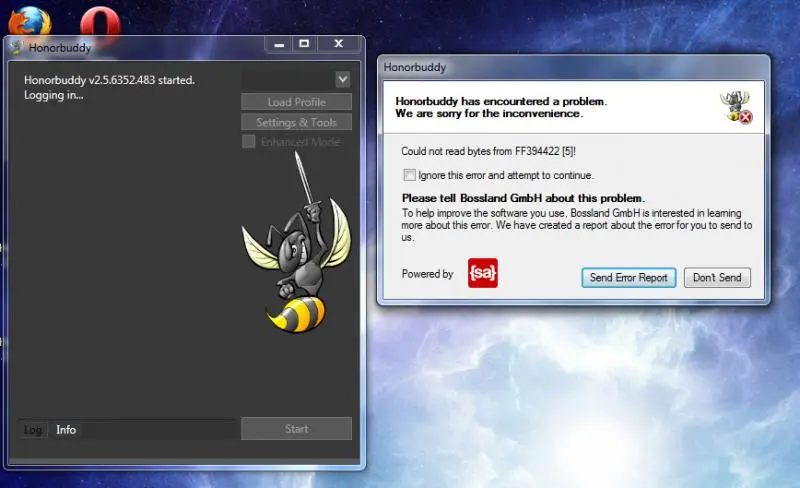
Task: Click the 'Powered by' label
Action: coord(427,274)
